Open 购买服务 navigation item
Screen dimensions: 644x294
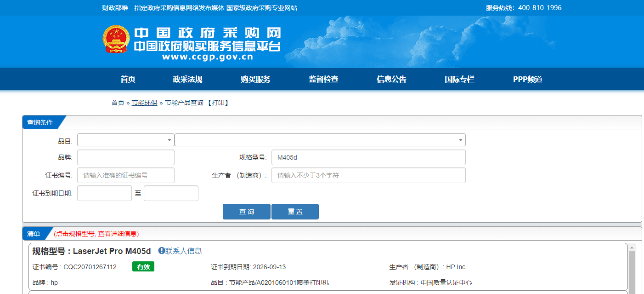pos(255,79)
